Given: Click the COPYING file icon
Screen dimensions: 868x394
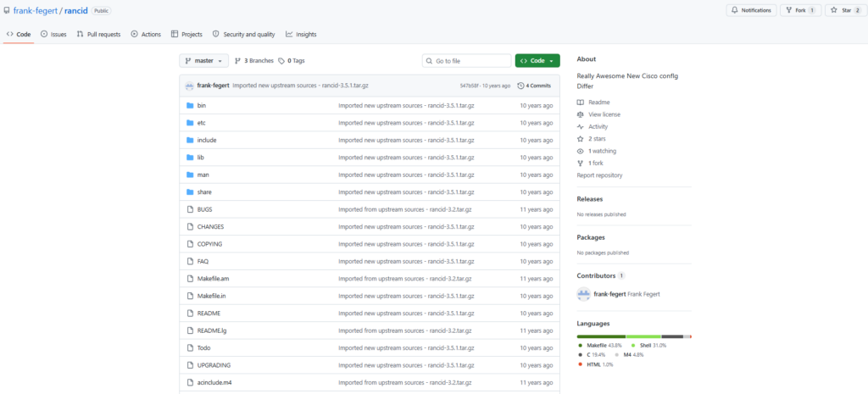Looking at the screenshot, I should [190, 244].
